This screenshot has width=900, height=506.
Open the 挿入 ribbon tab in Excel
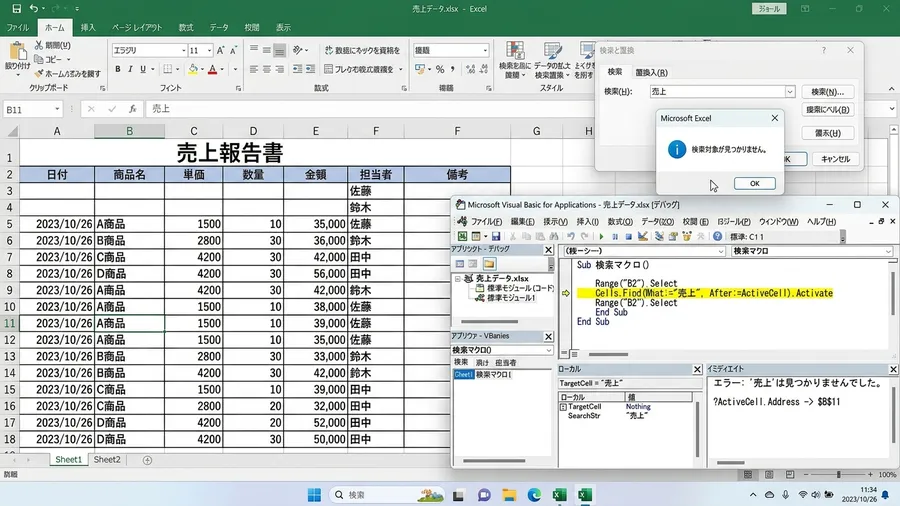pyautogui.click(x=88, y=28)
